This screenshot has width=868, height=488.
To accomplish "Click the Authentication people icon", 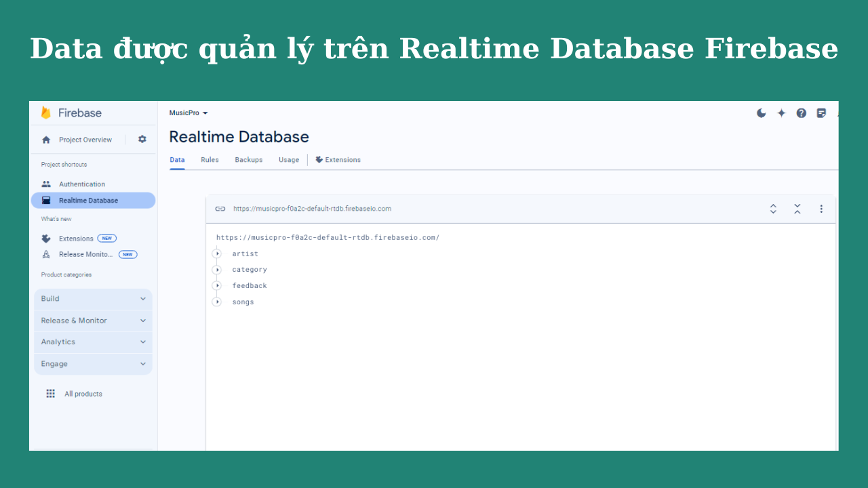I will pyautogui.click(x=46, y=184).
